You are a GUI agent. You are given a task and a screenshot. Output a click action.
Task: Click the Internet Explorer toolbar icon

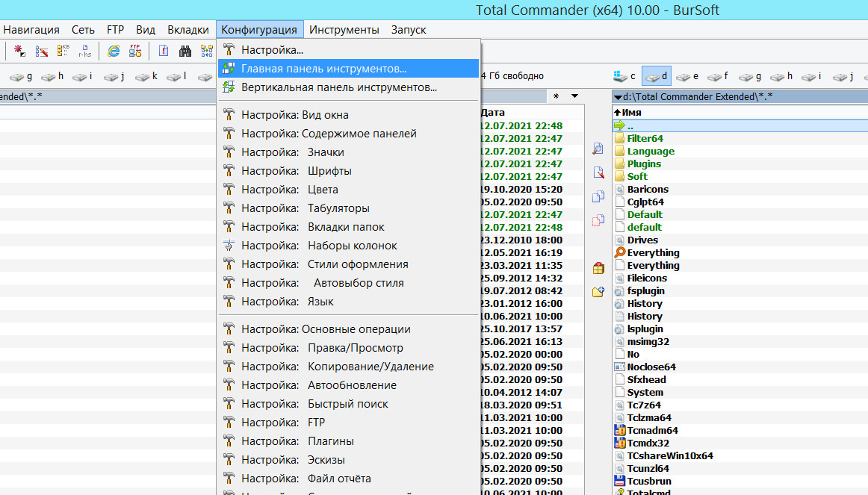point(114,51)
